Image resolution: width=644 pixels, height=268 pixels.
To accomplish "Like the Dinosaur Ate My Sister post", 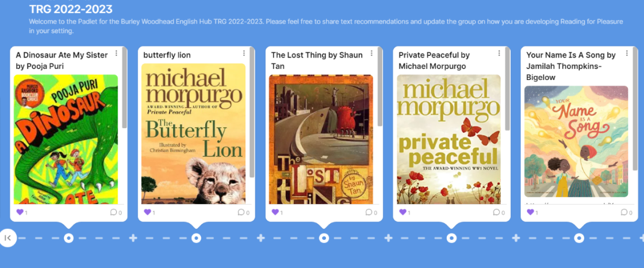I will click(20, 212).
